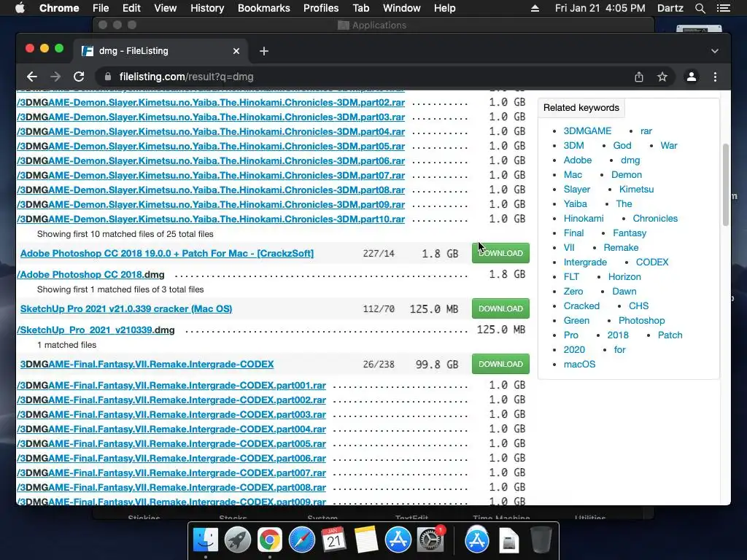
Task: Download SketchUp Pro 2021 torrent
Action: tap(500, 308)
